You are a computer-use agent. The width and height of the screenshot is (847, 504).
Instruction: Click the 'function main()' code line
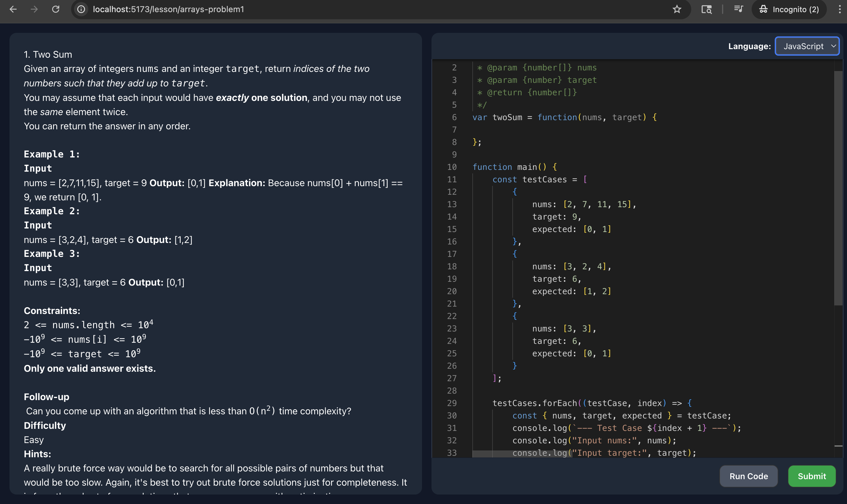[x=514, y=167]
